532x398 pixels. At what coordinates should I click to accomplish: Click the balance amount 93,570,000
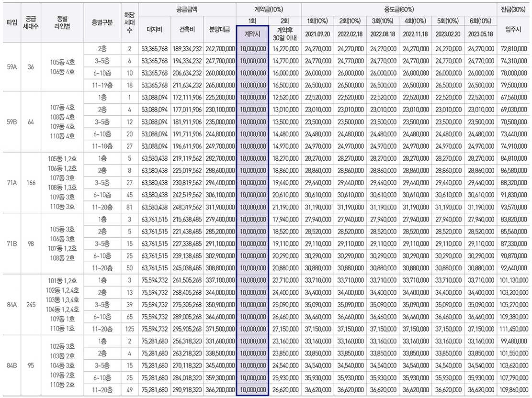pyautogui.click(x=514, y=207)
